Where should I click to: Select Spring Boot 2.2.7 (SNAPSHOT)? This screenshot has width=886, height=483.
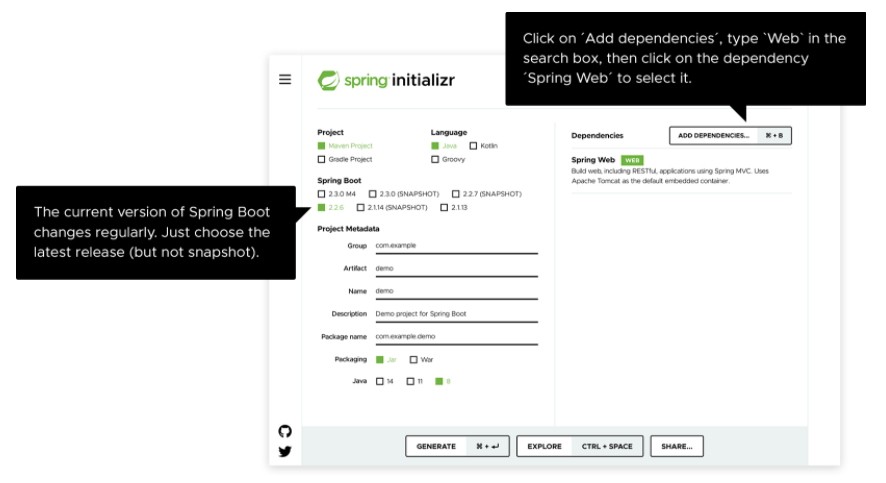[487, 194]
